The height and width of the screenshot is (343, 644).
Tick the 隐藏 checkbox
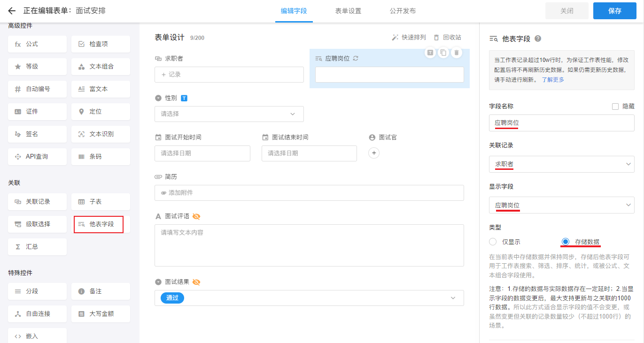point(615,107)
